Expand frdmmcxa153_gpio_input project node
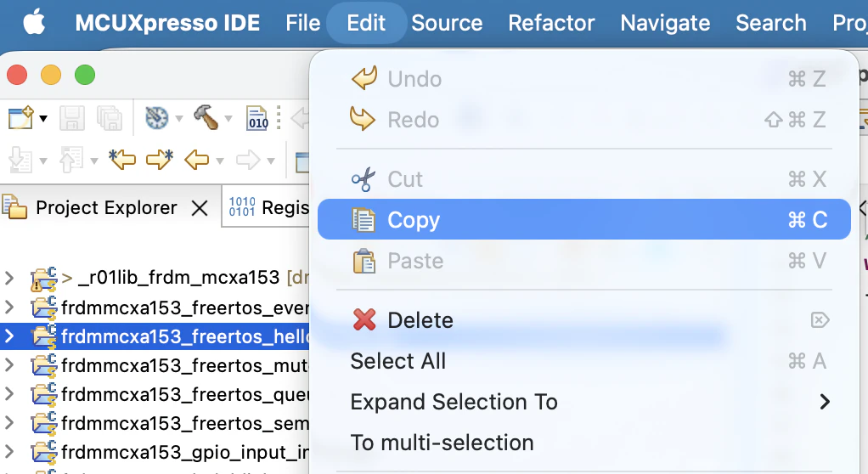 pos(8,451)
